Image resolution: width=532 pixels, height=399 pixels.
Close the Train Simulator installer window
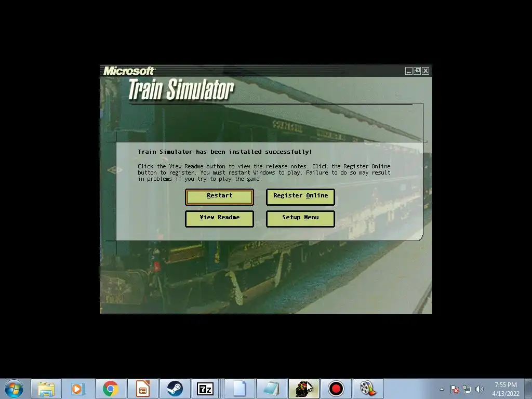425,71
